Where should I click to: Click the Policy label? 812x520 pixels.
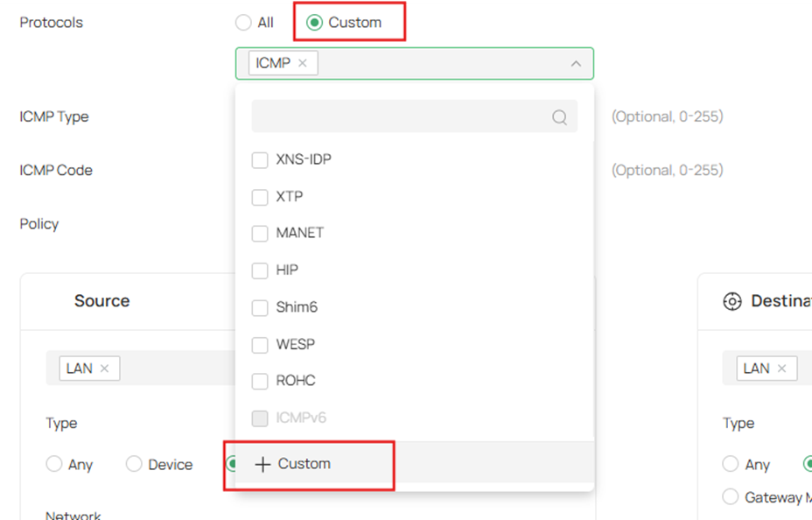38,224
